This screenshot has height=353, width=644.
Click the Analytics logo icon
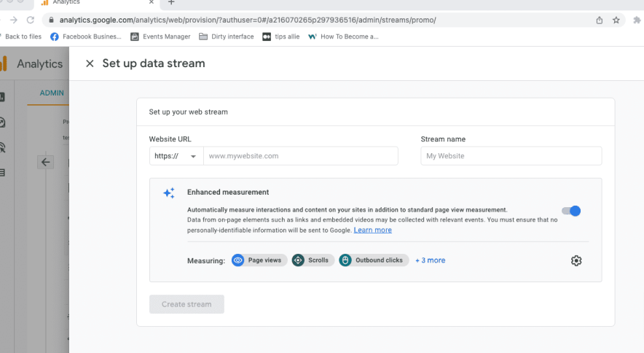(x=4, y=63)
